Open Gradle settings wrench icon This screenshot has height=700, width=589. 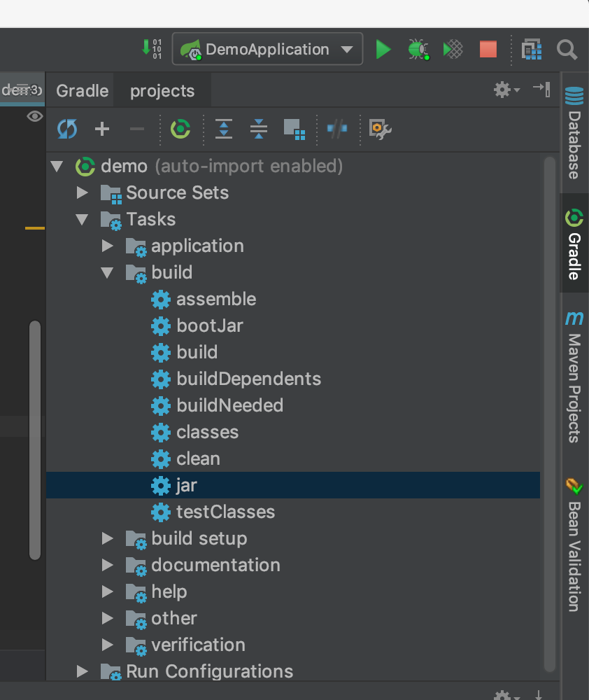point(380,129)
